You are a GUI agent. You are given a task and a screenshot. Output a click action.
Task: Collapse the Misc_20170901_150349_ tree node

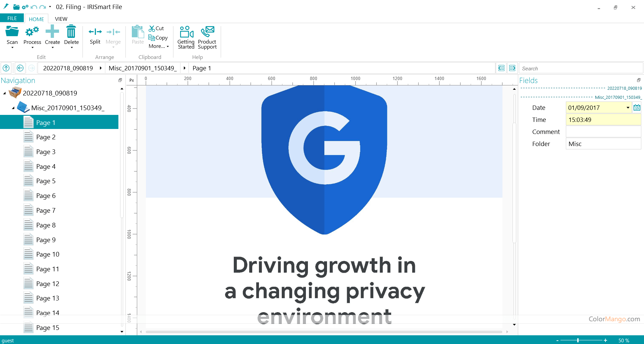(x=13, y=108)
